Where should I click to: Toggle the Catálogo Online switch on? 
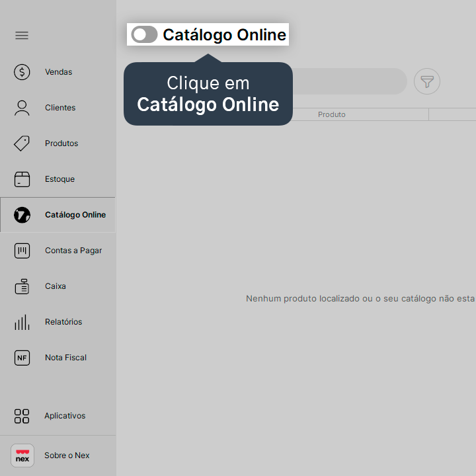[x=144, y=34]
